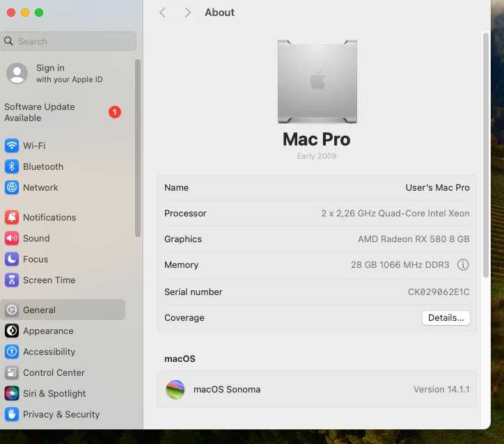Viewport: 504px width, 444px height.
Task: Click the Version 14.1.1 text
Action: (x=441, y=390)
